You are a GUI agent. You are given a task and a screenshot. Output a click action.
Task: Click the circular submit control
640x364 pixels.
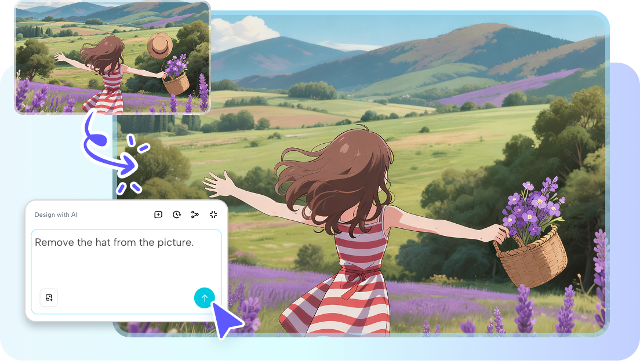205,298
